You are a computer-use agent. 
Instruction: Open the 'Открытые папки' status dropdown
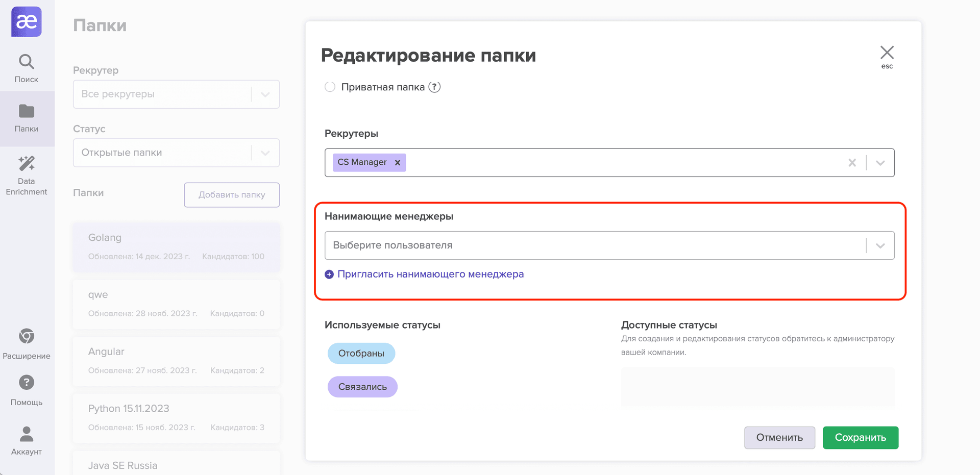tap(265, 153)
